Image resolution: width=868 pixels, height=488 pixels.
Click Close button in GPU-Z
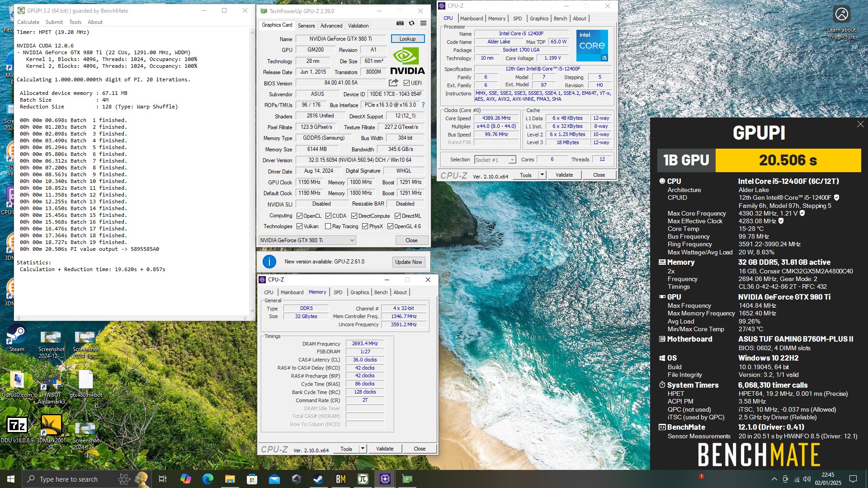(x=411, y=240)
